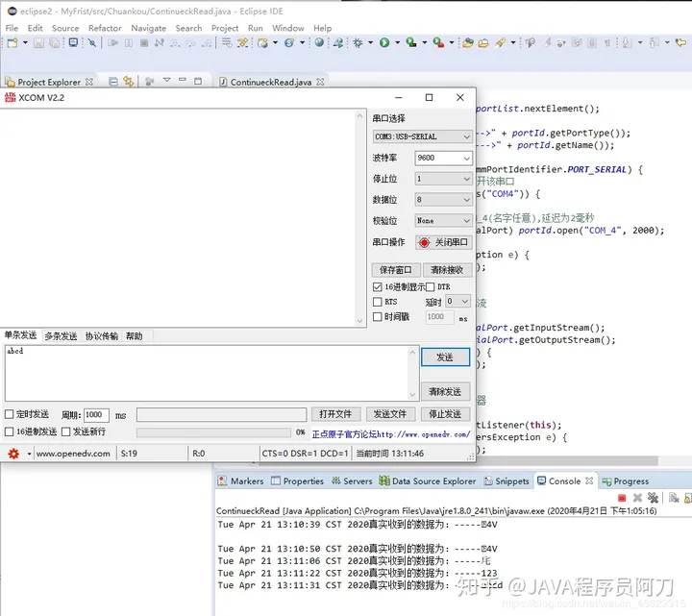The image size is (692, 616).
Task: Enable the DTR checkbox
Action: pyautogui.click(x=431, y=287)
